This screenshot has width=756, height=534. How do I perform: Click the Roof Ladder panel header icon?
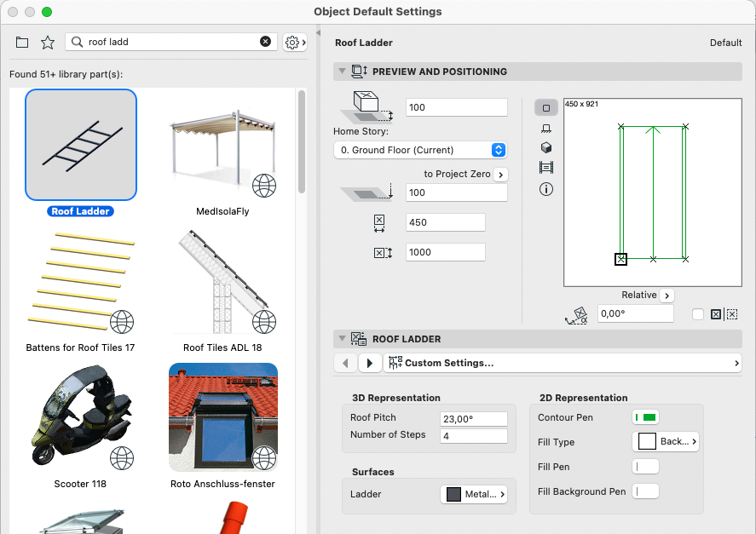(358, 339)
